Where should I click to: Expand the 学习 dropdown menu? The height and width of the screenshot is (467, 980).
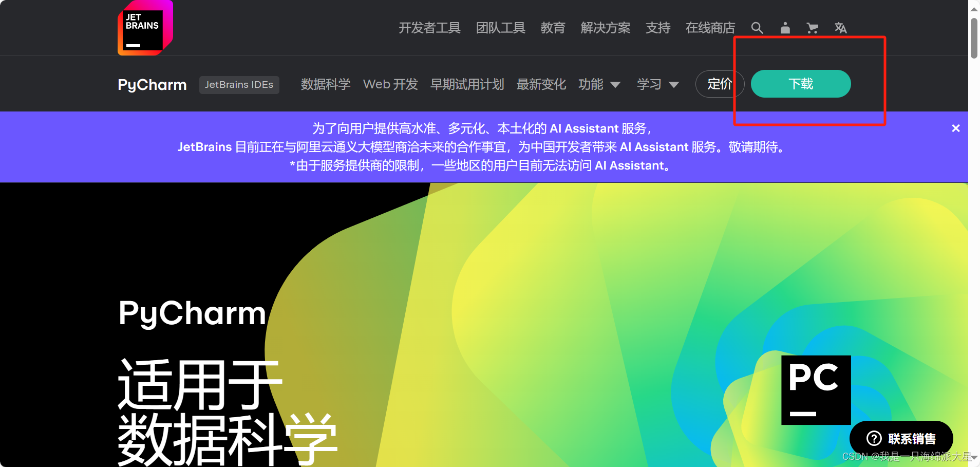[658, 84]
